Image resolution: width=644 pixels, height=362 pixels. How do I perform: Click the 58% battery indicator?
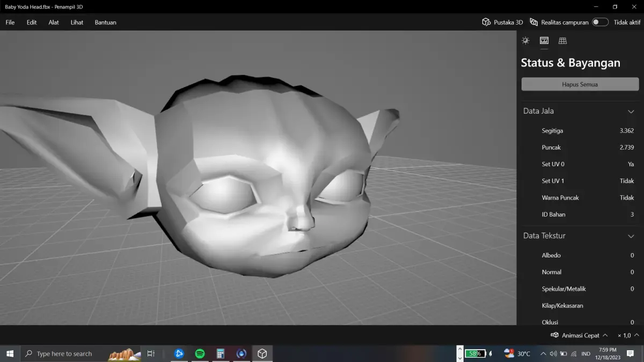click(x=475, y=353)
